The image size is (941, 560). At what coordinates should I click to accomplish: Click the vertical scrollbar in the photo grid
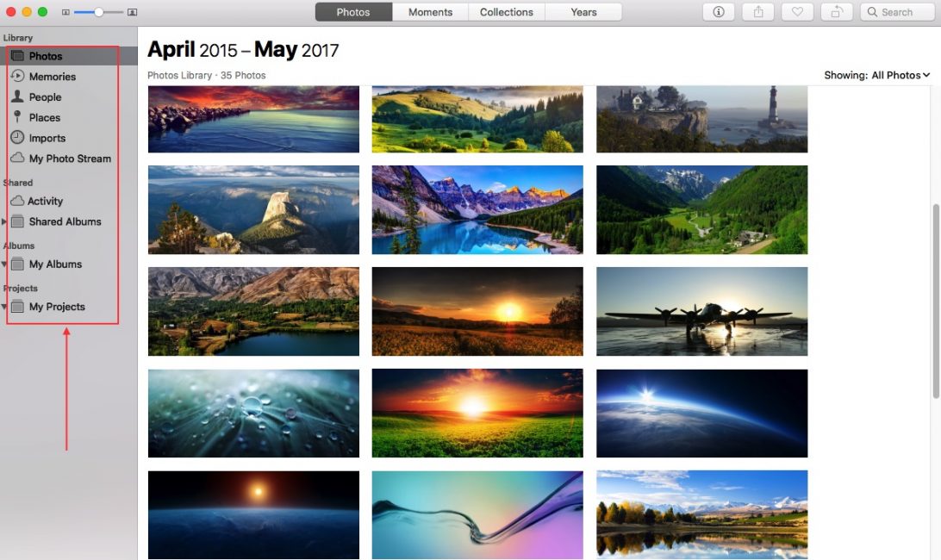click(x=936, y=301)
